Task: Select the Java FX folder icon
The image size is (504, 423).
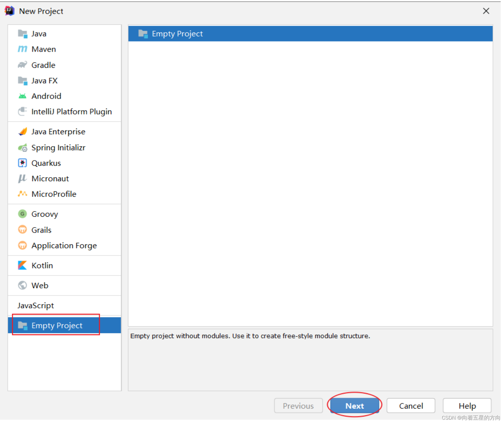Action: 22,81
